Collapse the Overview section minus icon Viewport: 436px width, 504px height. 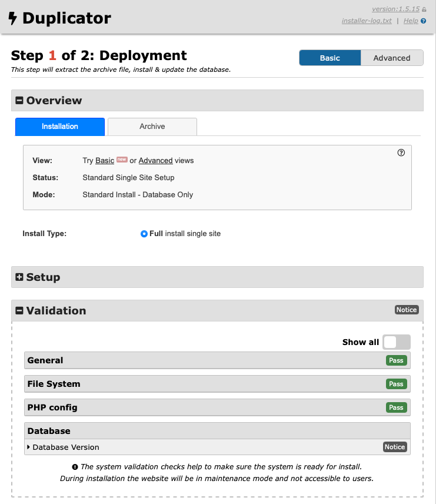pyautogui.click(x=19, y=101)
